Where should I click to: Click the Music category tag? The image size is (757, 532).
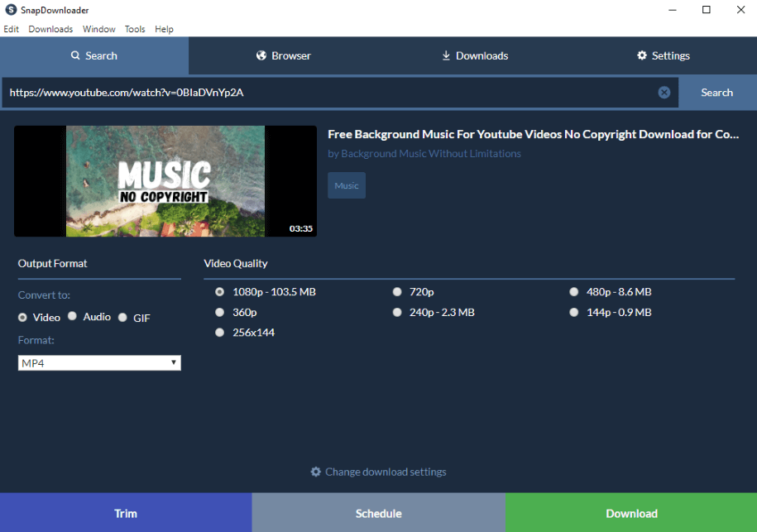[x=347, y=185]
